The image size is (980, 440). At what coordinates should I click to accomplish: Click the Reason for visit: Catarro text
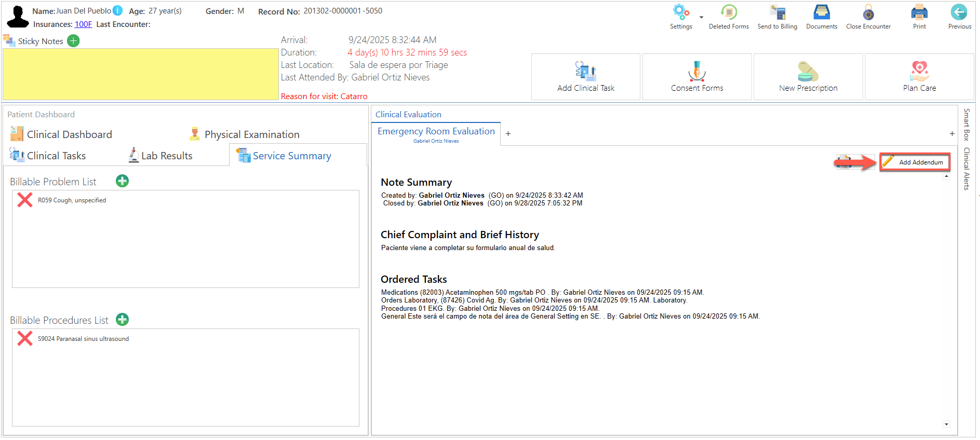pos(324,97)
